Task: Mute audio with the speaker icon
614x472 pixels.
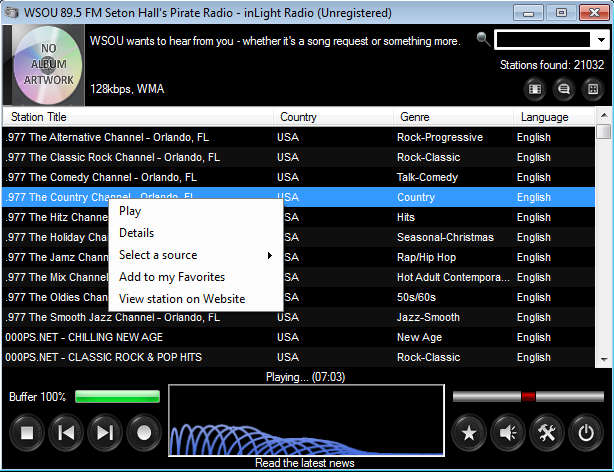Action: (x=507, y=433)
